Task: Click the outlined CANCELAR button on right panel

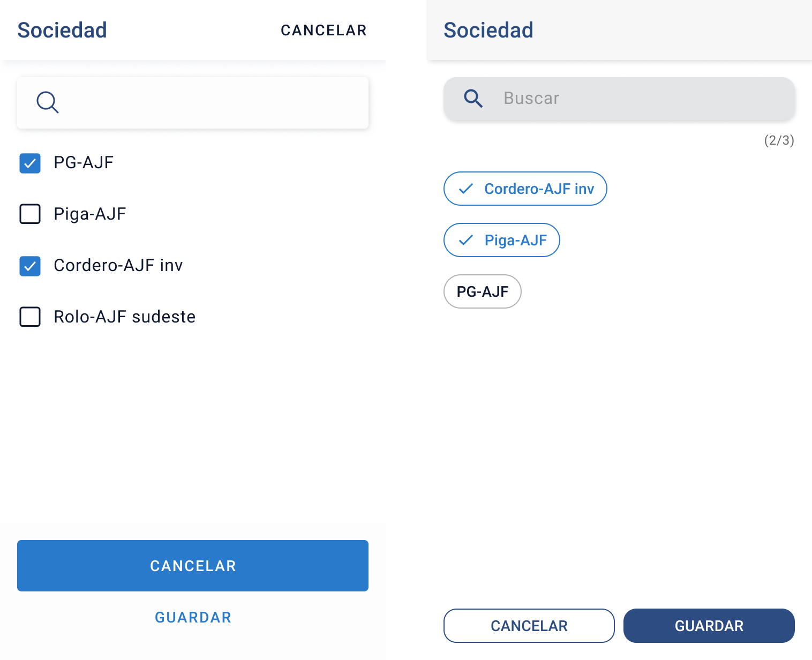Action: click(x=529, y=626)
